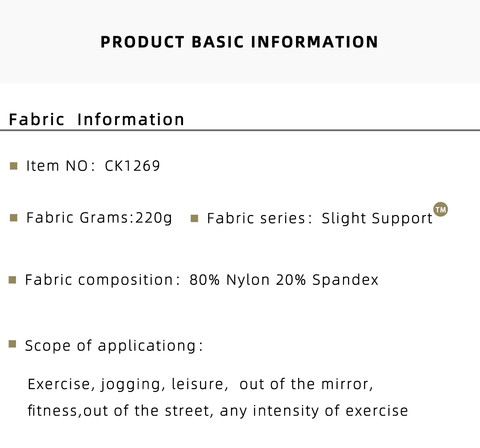Click the Slight Support series name
This screenshot has width=480, height=448.
pyautogui.click(x=377, y=219)
